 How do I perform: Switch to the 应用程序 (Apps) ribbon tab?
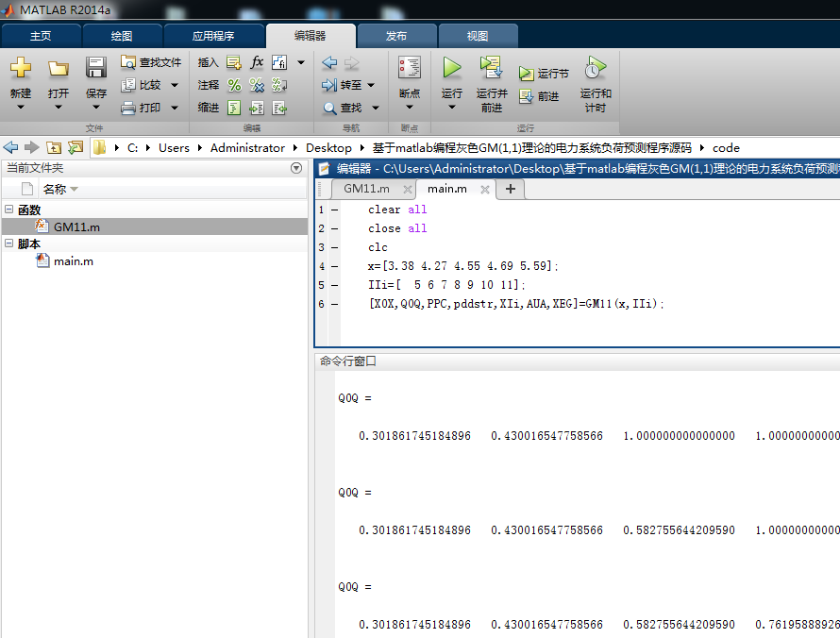click(213, 36)
